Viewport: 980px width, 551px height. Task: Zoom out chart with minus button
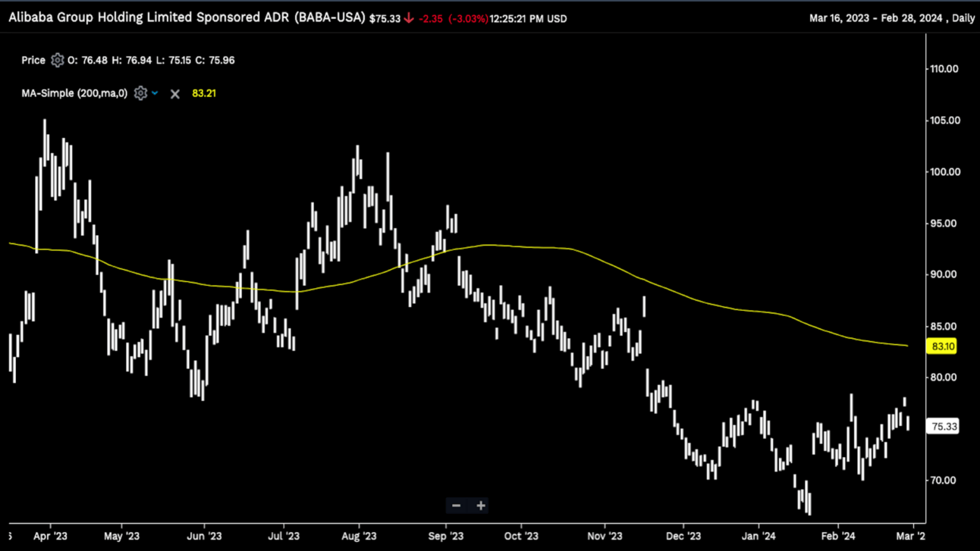click(456, 506)
